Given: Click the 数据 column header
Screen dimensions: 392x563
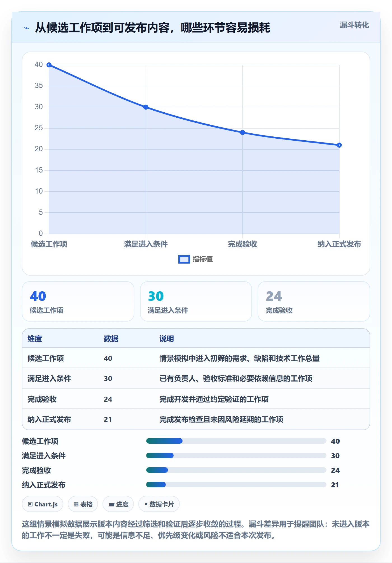Looking at the screenshot, I should 111,339.
